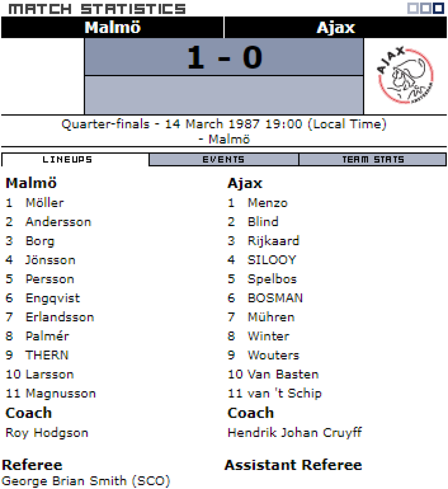The width and height of the screenshot is (448, 489).
Task: Click referee George Brian Smith
Action: [86, 481]
